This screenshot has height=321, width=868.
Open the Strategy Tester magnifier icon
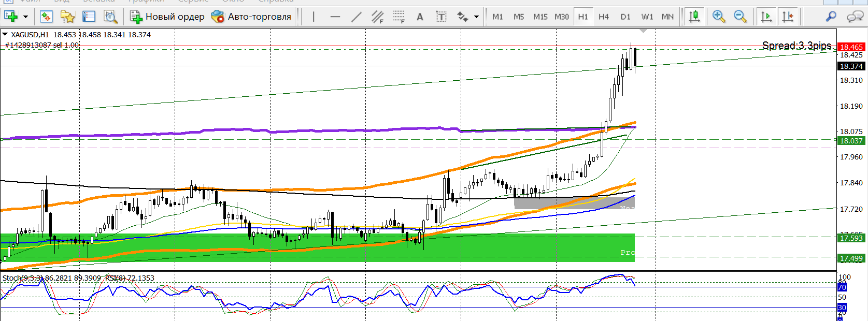[110, 17]
